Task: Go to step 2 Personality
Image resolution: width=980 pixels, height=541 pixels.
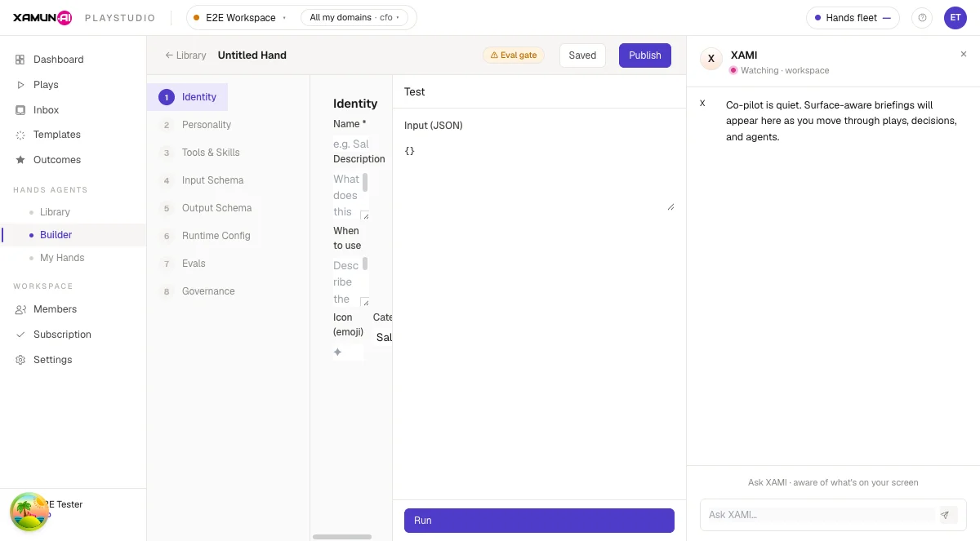Action: coord(196,125)
